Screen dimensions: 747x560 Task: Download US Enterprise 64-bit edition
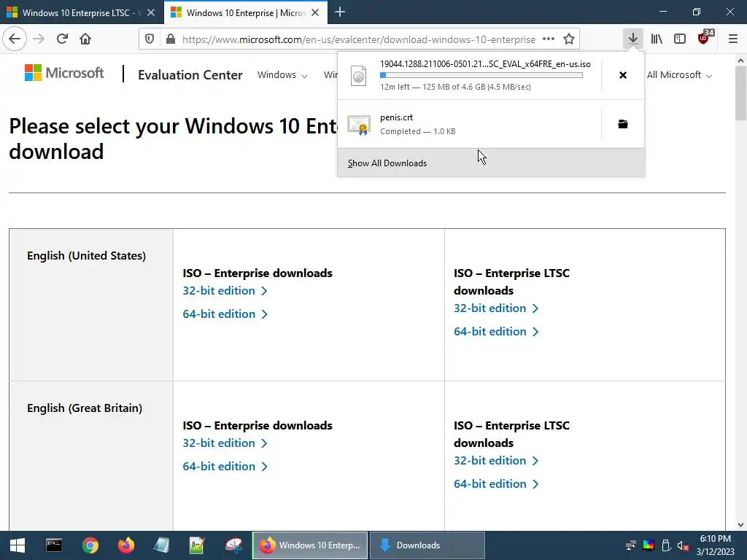pyautogui.click(x=225, y=314)
